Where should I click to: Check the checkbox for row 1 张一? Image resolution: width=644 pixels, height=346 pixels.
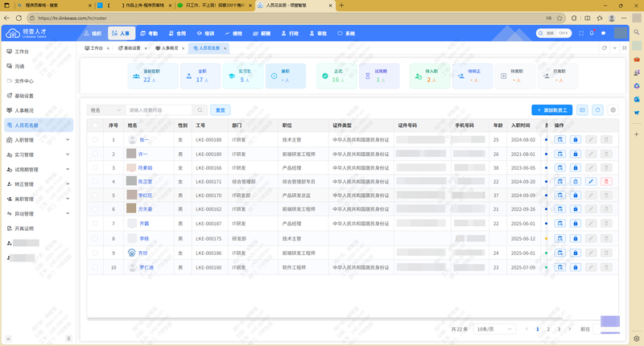(95, 139)
